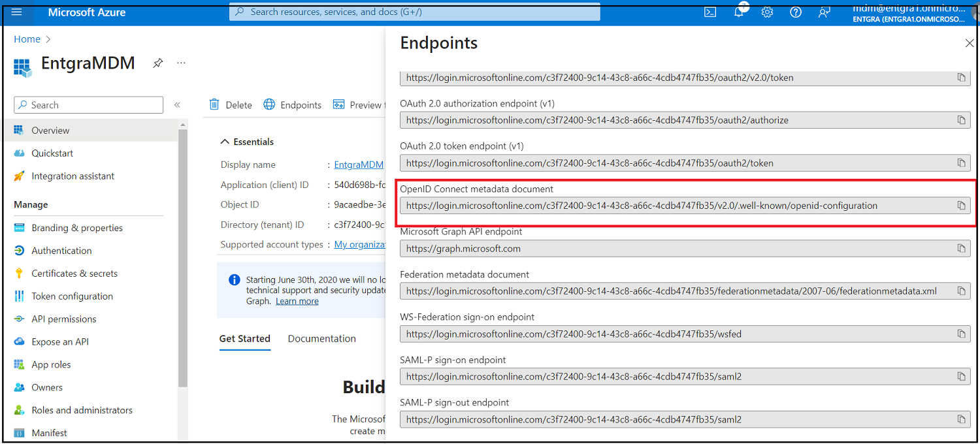The height and width of the screenshot is (444, 980).
Task: Copy the OAuth 2.0 v2.0 token endpoint URL
Action: click(x=961, y=78)
